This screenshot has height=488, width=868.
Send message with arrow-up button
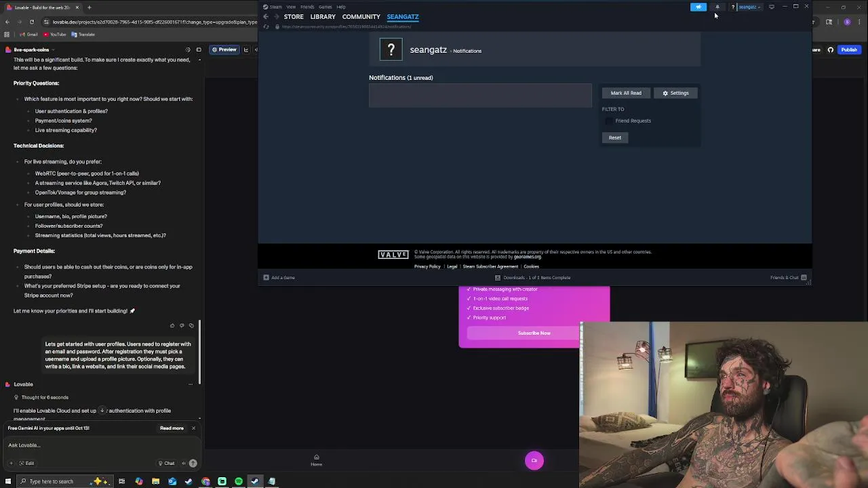(x=193, y=463)
